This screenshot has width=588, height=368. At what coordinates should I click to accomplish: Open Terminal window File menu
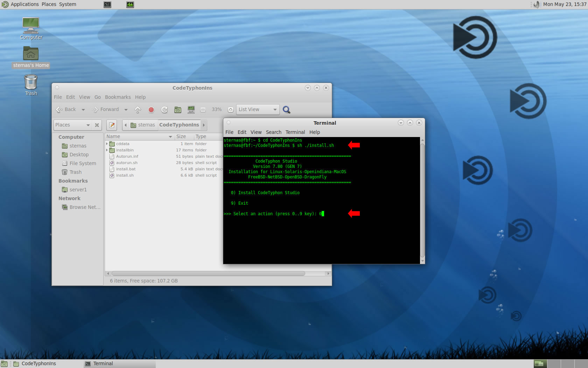(x=229, y=132)
